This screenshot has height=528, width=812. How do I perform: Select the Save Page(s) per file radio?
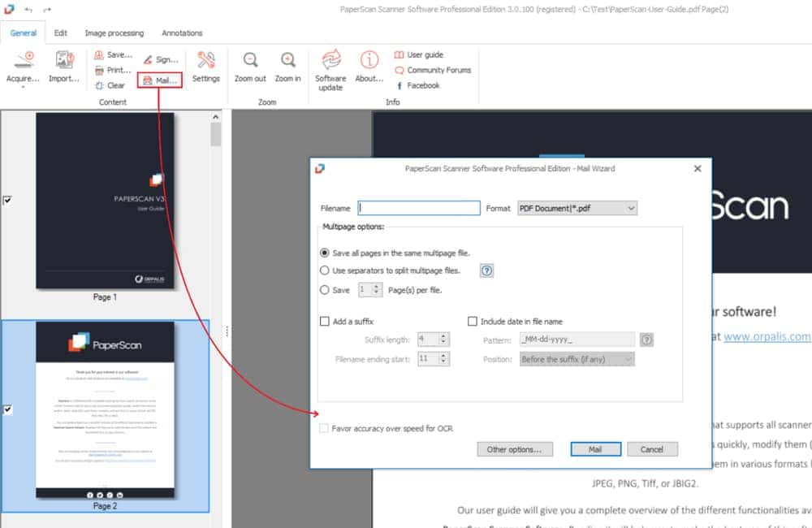[x=325, y=290]
